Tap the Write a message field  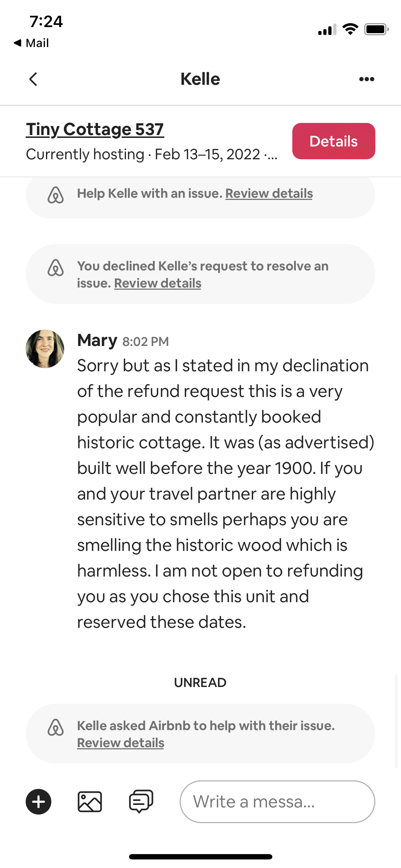(277, 802)
